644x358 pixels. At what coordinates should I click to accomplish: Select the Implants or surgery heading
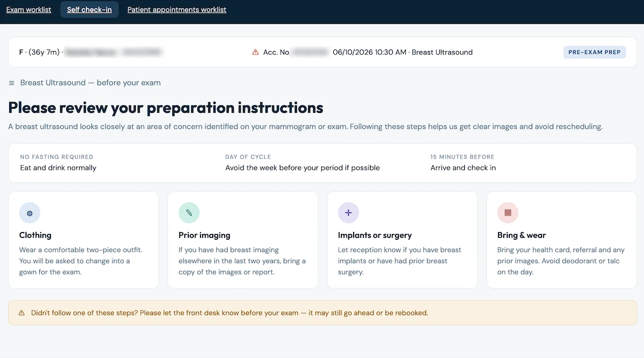(x=375, y=235)
